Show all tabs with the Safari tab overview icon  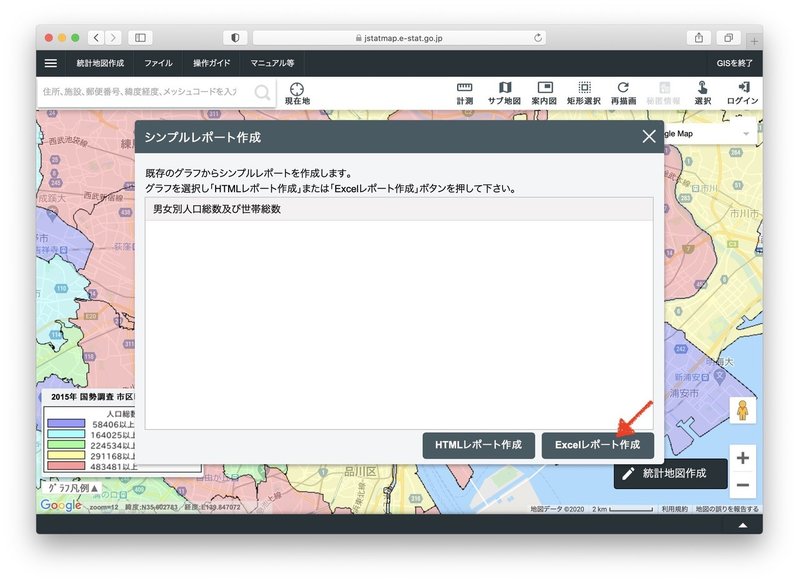[729, 38]
